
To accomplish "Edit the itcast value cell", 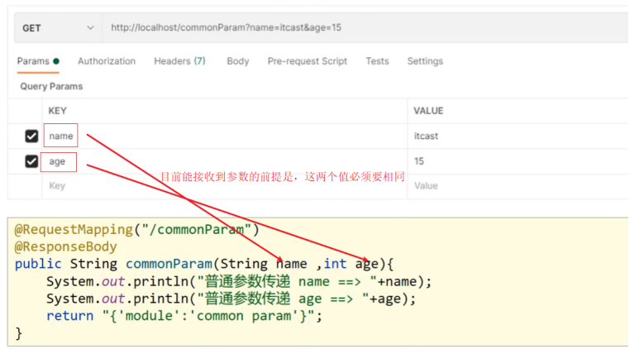I will tap(518, 136).
